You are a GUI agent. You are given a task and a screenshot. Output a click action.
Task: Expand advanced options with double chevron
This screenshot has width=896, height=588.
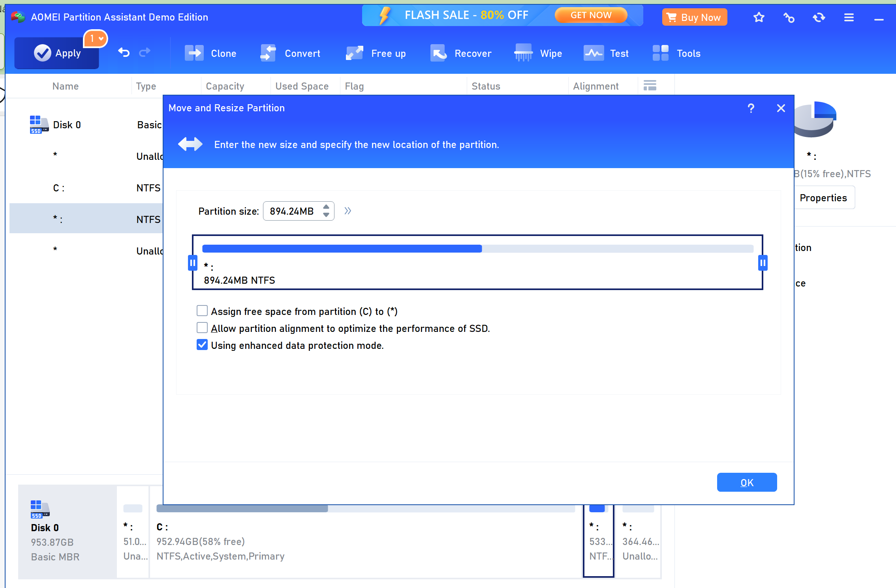(348, 211)
